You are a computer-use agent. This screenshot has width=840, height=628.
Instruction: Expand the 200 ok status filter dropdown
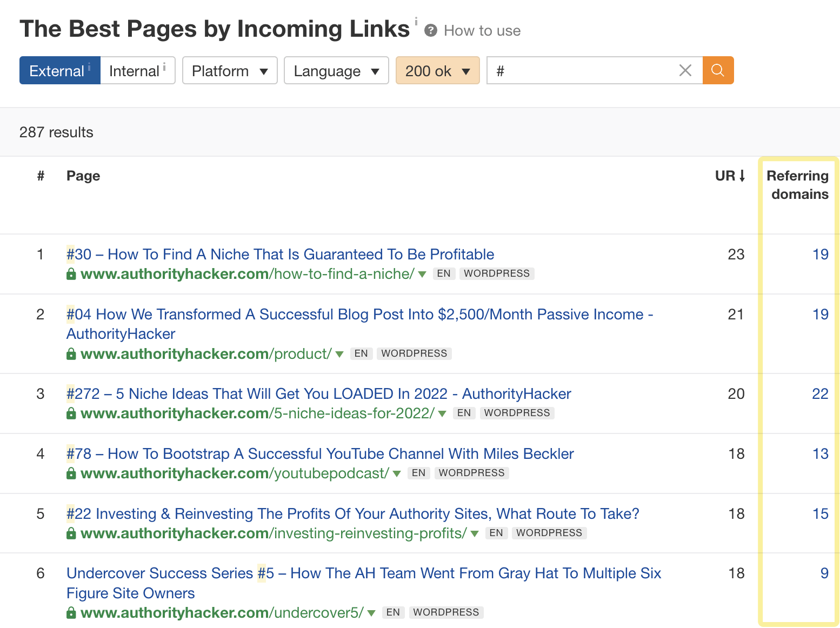coord(437,70)
